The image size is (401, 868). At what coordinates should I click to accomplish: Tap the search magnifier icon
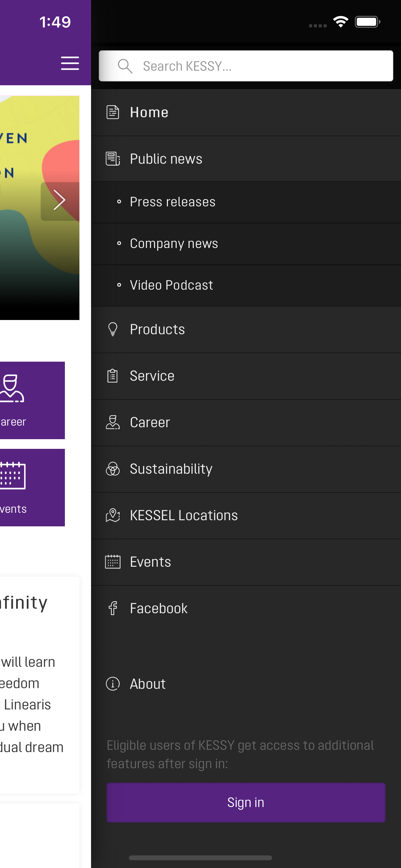pos(125,66)
